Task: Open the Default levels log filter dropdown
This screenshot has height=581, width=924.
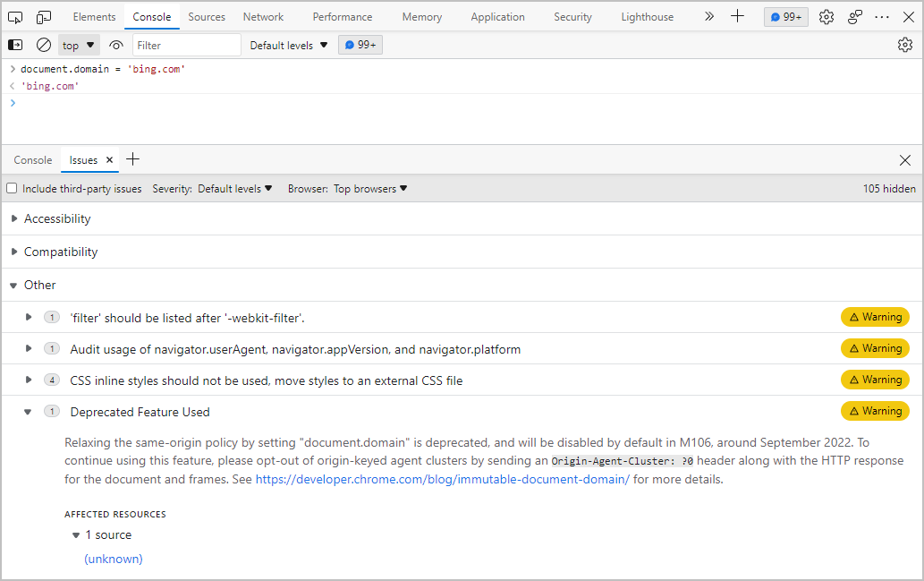Action: (288, 45)
